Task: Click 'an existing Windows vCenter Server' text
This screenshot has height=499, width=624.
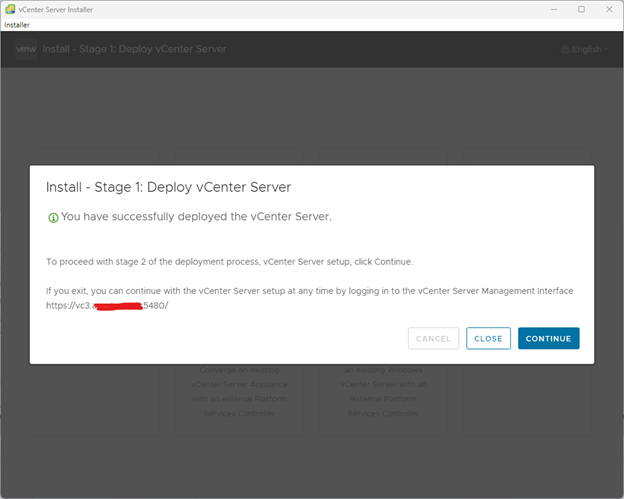Action: (383, 392)
